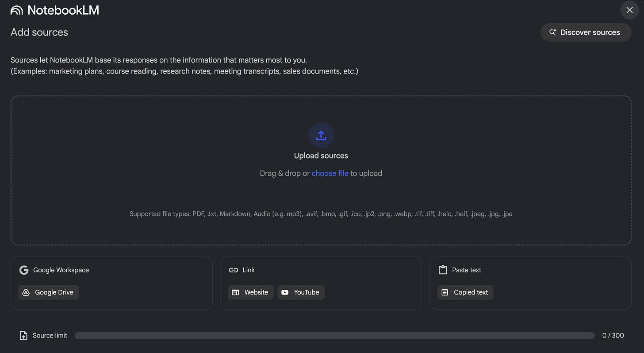Click the Google Workspace label
Image resolution: width=644 pixels, height=353 pixels.
pyautogui.click(x=61, y=270)
